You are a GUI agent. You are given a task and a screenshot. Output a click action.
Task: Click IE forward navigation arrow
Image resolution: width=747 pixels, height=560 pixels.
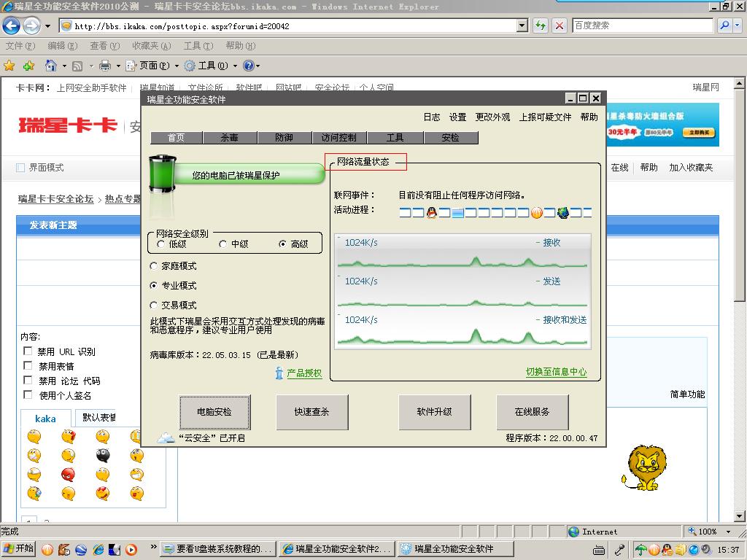tap(32, 26)
